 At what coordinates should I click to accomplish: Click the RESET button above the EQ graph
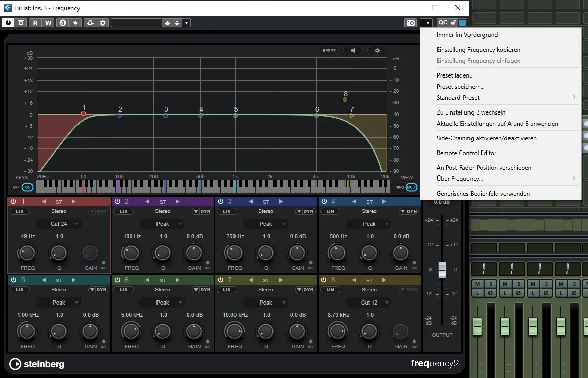[329, 50]
